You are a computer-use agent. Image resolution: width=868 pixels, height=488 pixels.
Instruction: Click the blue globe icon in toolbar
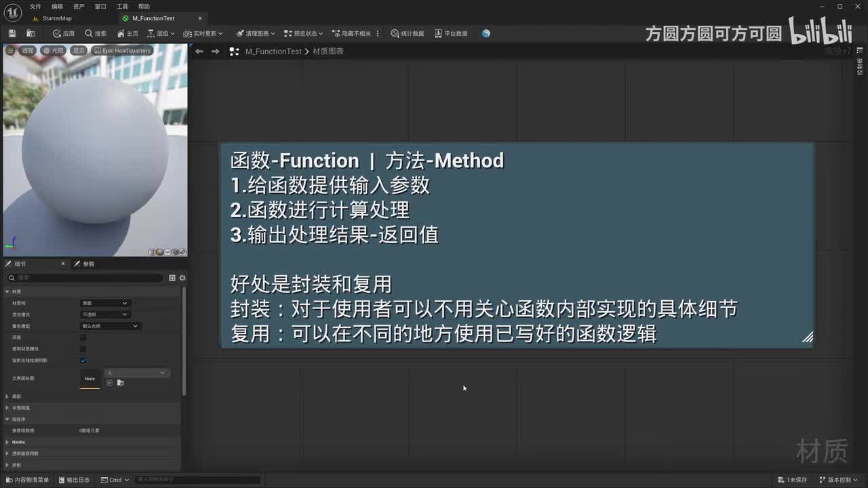486,33
